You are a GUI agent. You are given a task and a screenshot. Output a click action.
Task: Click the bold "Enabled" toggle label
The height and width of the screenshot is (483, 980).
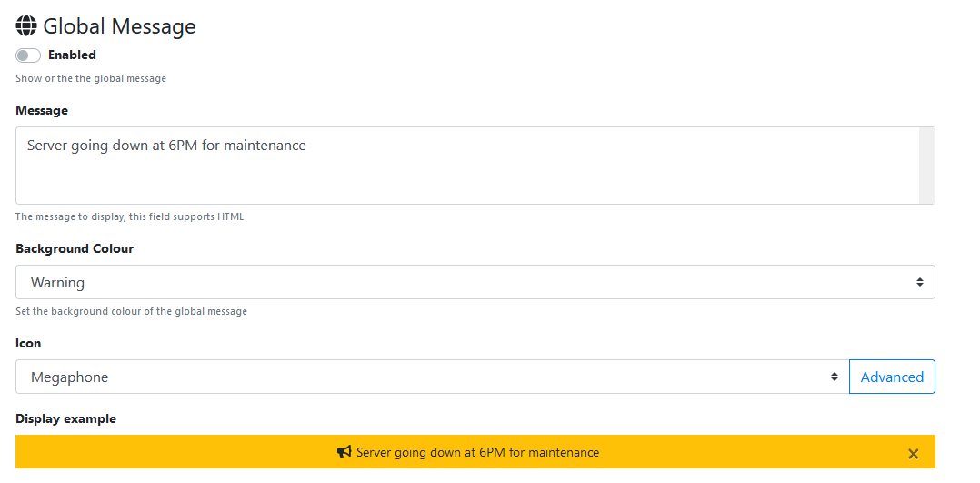72,55
